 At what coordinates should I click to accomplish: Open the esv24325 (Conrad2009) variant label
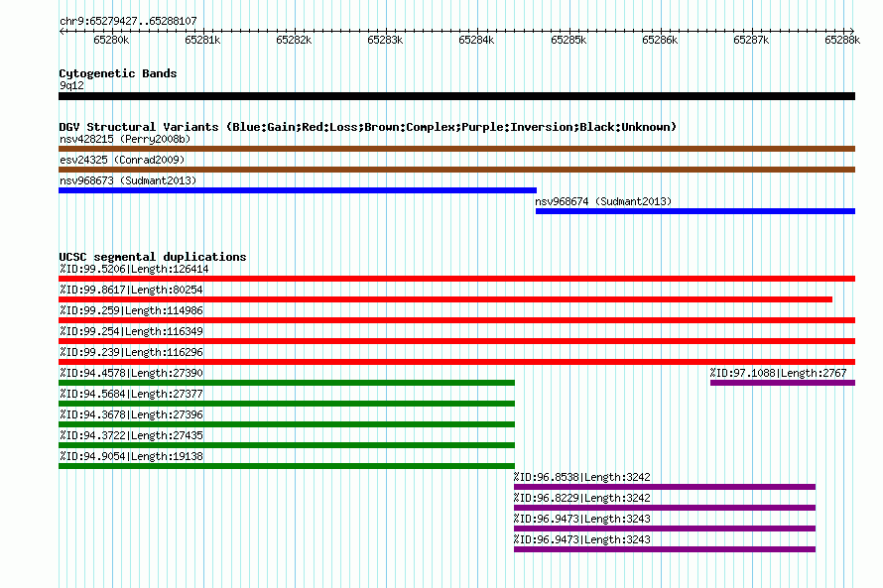pos(122,160)
